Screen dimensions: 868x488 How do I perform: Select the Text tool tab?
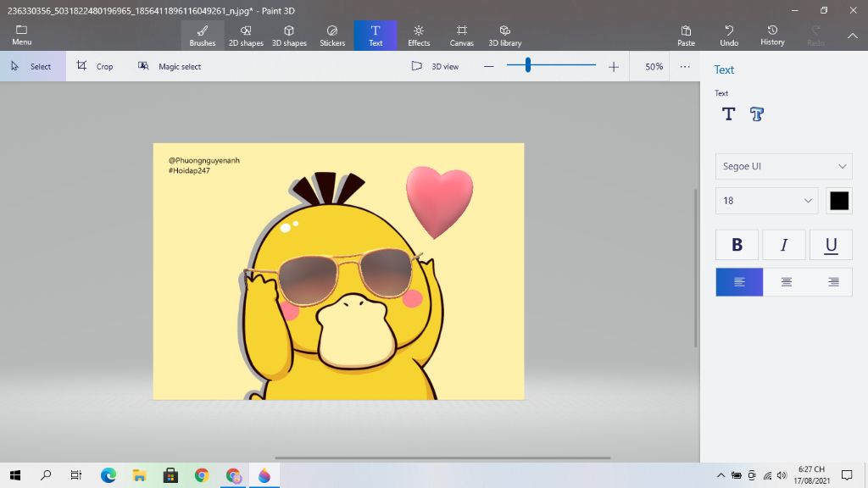[x=376, y=36]
